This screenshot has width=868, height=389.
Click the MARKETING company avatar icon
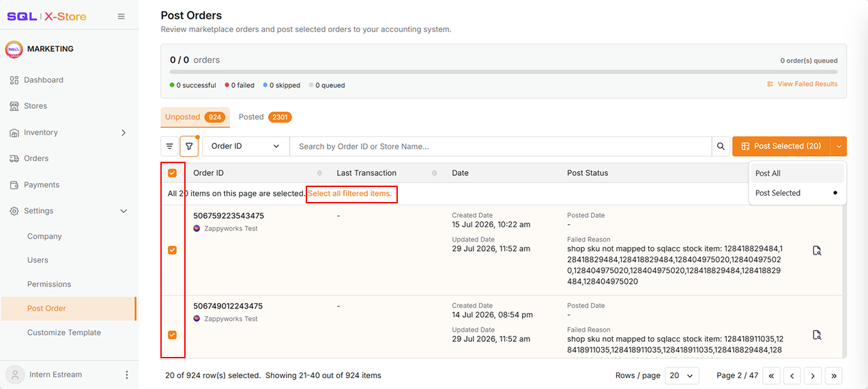pos(14,49)
